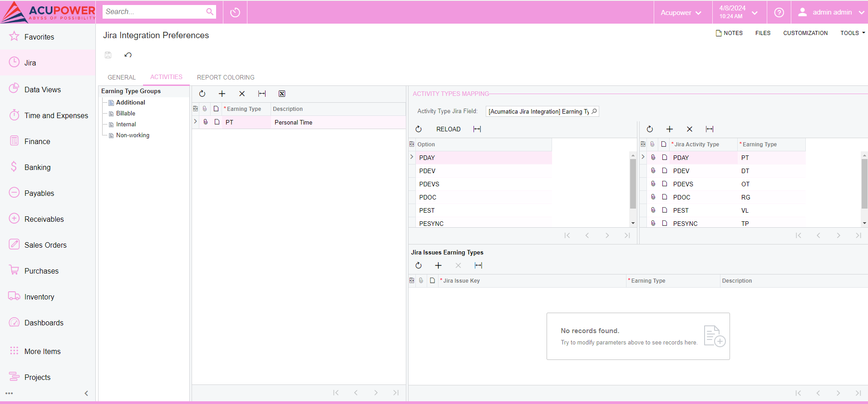Open NOTES for this screen
This screenshot has width=868, height=404.
pos(729,33)
